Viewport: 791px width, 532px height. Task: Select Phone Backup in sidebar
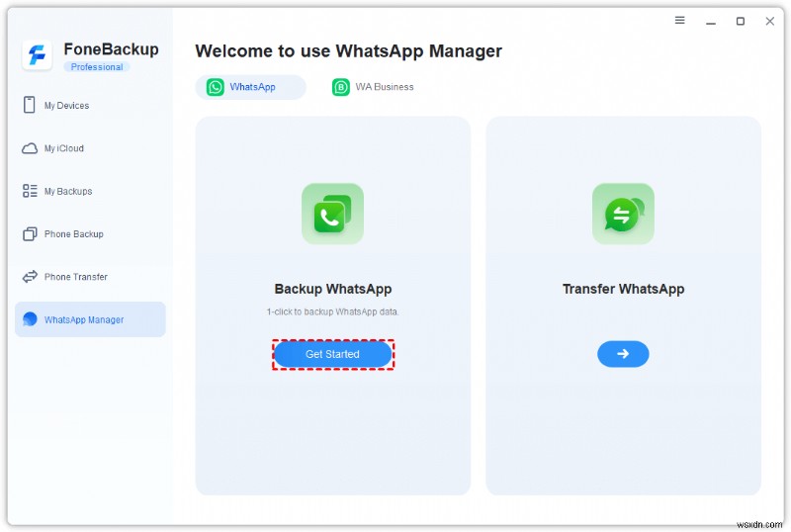pos(90,233)
